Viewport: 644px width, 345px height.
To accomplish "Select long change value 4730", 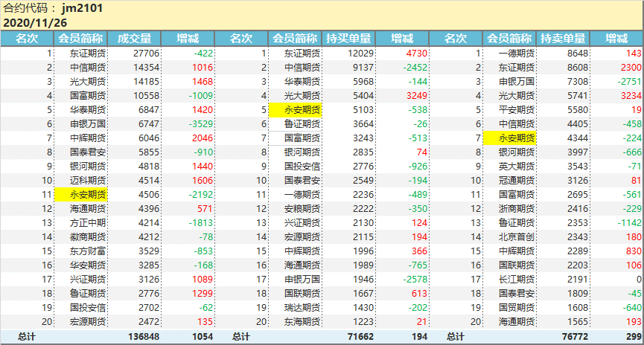I will pyautogui.click(x=417, y=54).
